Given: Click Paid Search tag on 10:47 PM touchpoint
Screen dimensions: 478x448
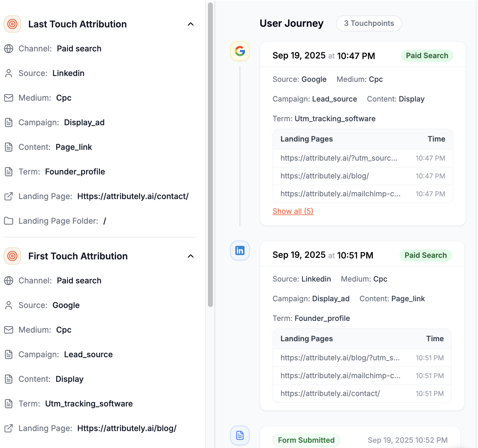Looking at the screenshot, I should tap(427, 56).
